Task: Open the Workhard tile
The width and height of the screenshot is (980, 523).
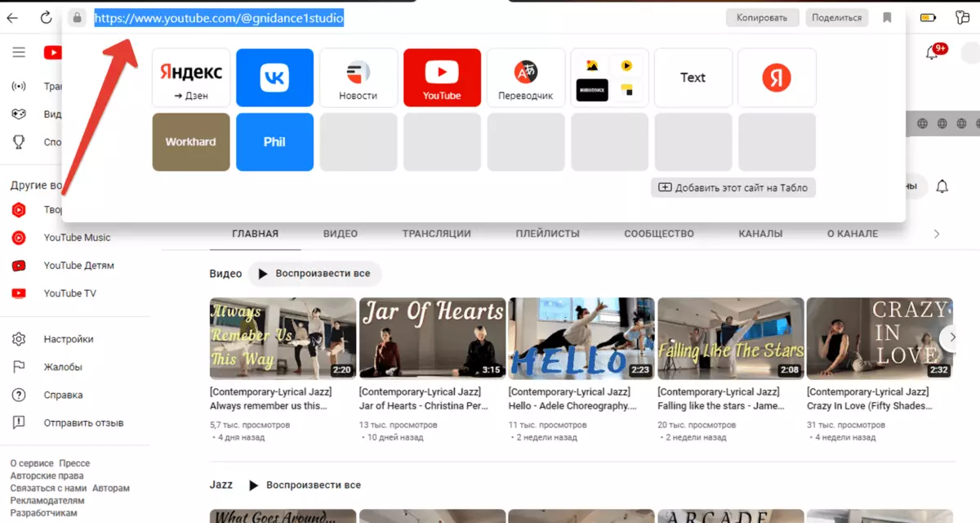Action: point(191,142)
